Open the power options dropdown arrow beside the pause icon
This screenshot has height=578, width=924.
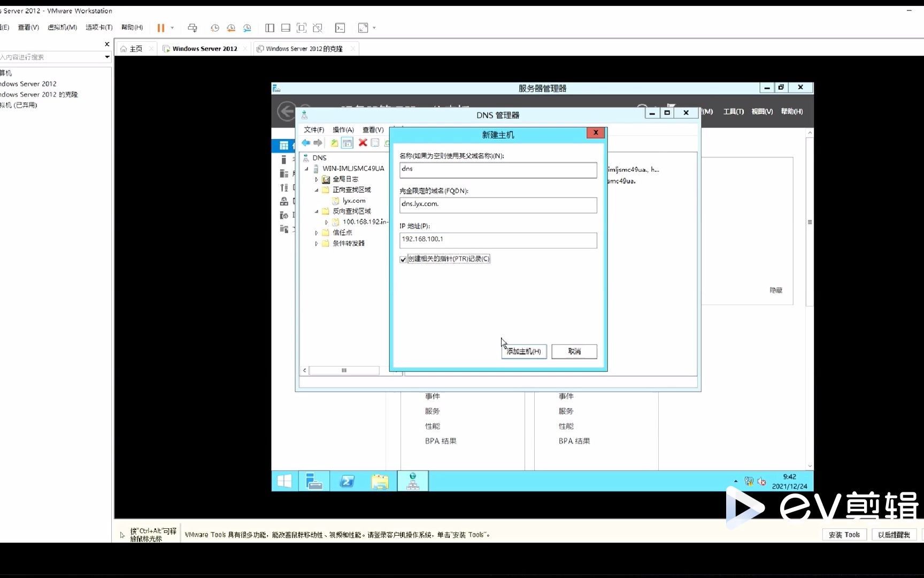point(172,28)
